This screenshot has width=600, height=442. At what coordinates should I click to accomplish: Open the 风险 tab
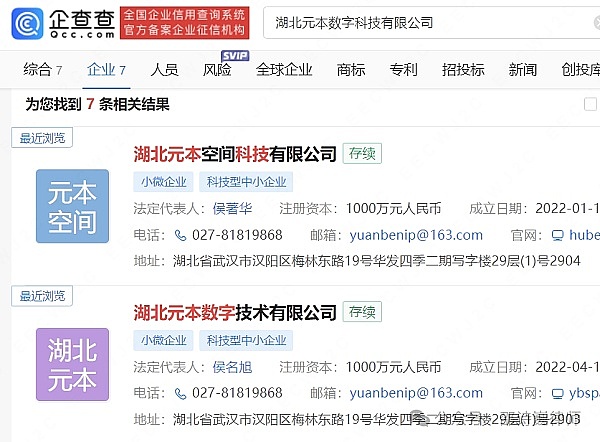[217, 70]
